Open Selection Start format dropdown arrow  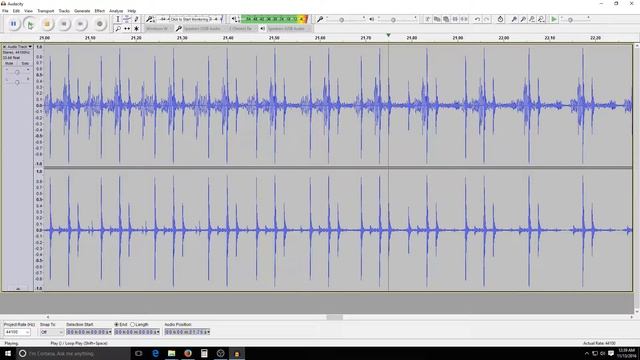[110, 332]
